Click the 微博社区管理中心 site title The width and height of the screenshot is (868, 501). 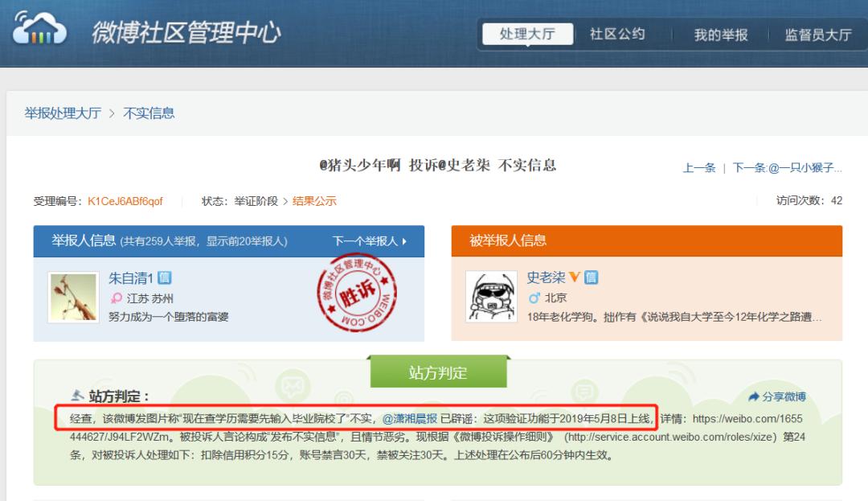[x=186, y=33]
